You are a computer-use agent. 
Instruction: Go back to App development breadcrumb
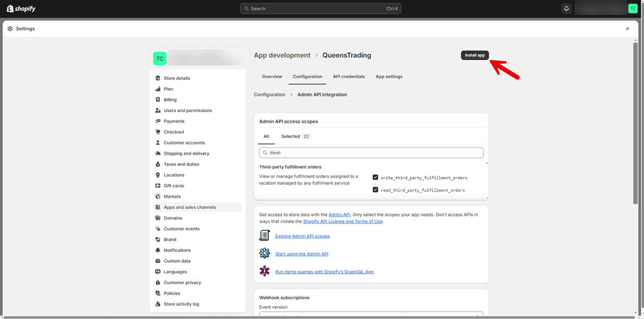[282, 55]
